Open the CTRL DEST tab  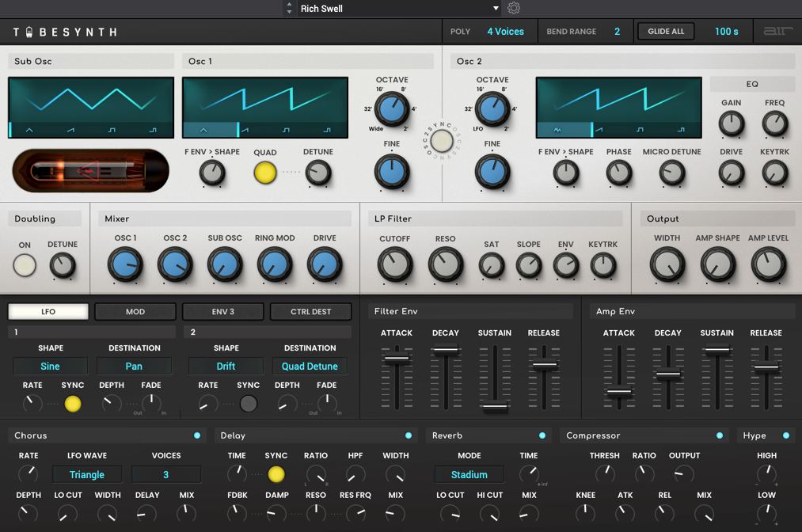point(310,311)
